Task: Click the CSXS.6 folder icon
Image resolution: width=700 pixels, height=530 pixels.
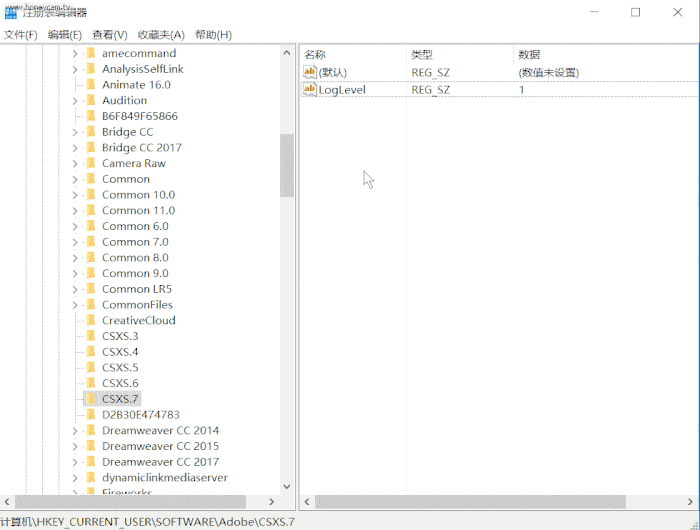Action: [91, 383]
